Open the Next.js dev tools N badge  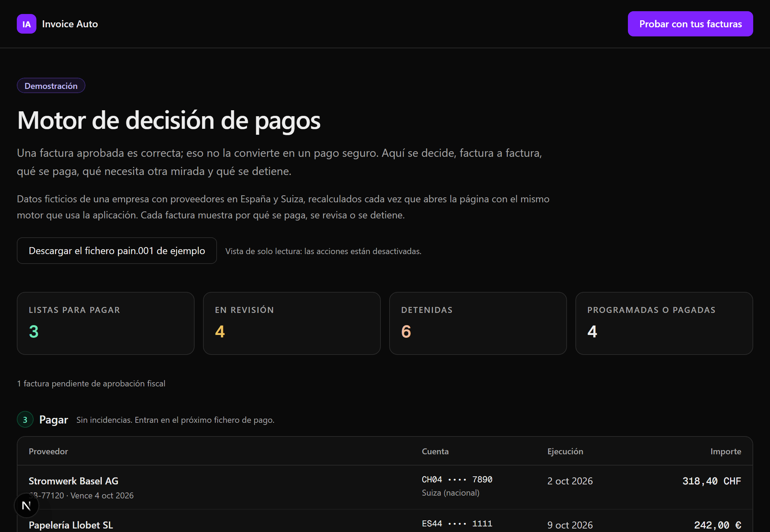pyautogui.click(x=27, y=505)
